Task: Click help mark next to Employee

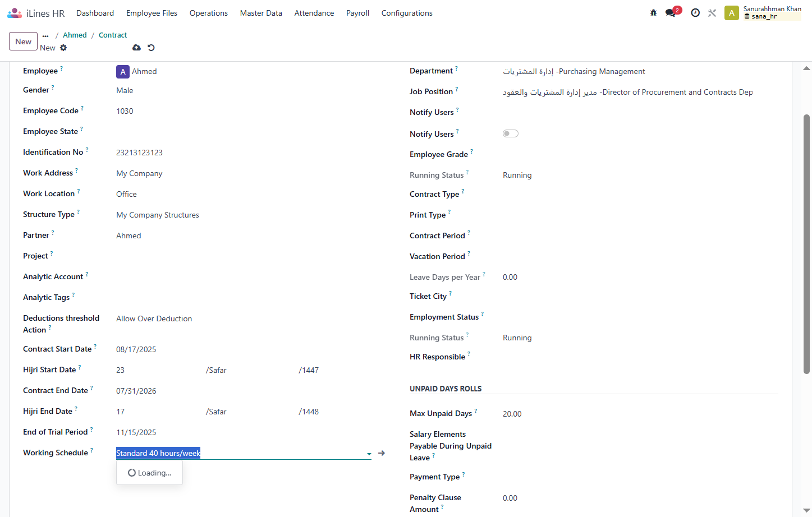Action: (62, 68)
